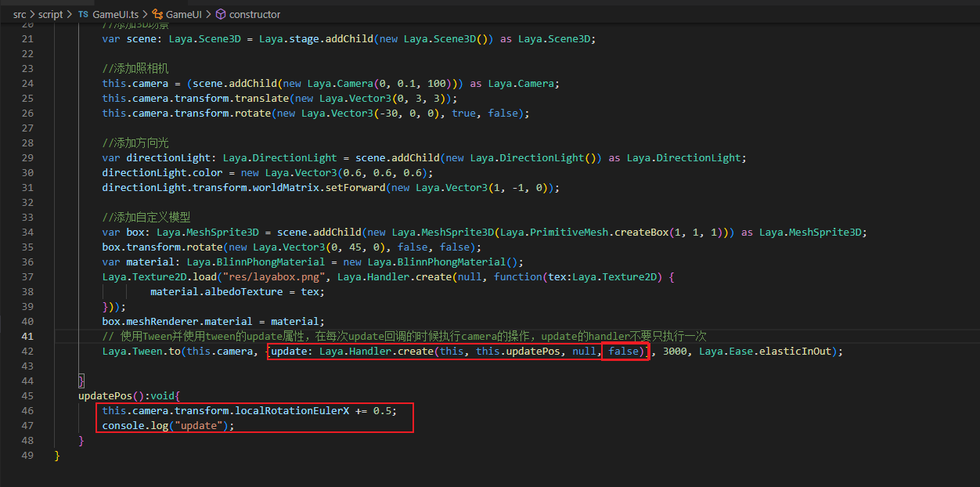Image resolution: width=980 pixels, height=487 pixels.
Task: Click the TS file icon in breadcrumb
Action: tap(83, 14)
